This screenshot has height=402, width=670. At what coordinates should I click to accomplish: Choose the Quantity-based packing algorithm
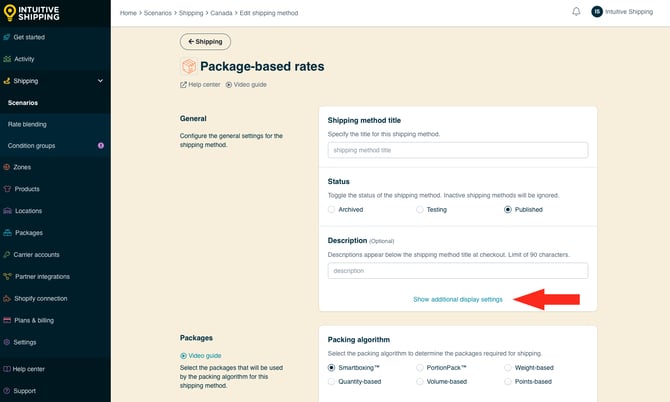tap(331, 381)
